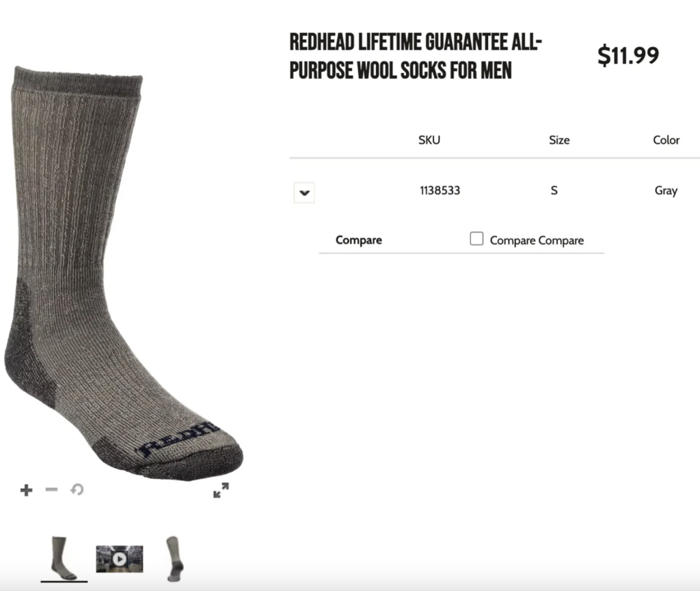The height and width of the screenshot is (591, 700).
Task: Click the Gray color value
Action: coord(666,191)
